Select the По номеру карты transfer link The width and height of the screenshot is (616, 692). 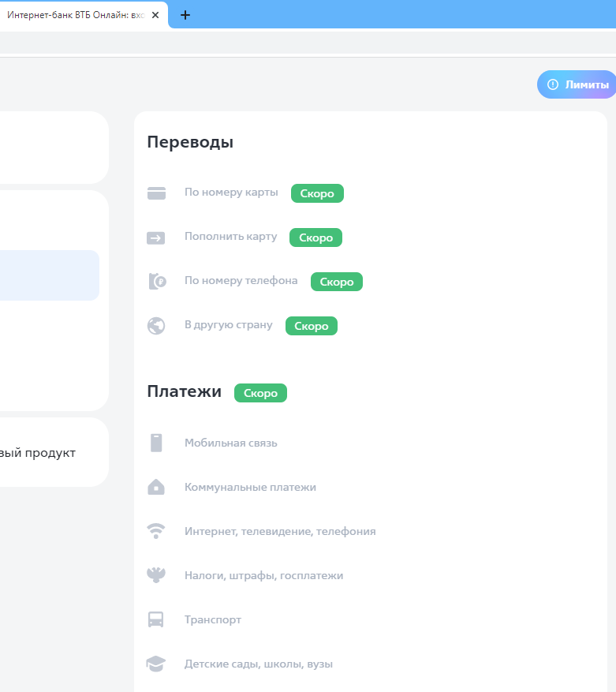click(231, 192)
